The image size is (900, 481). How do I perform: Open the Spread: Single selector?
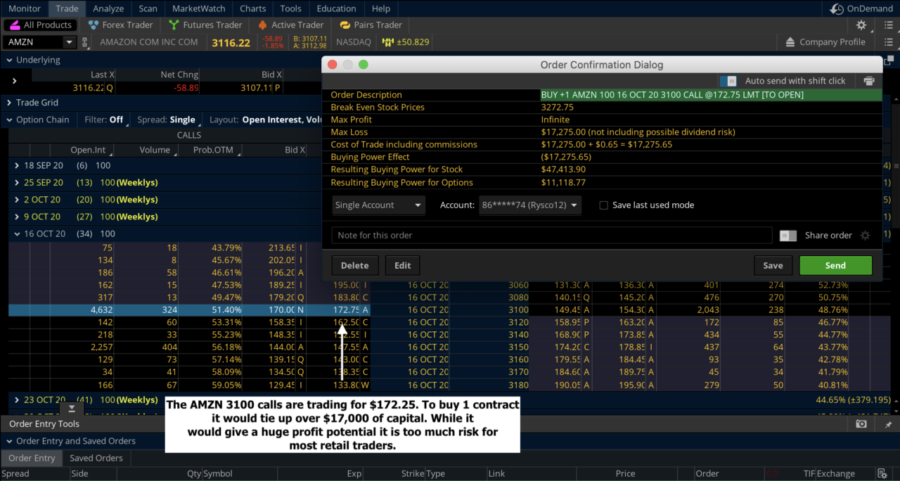tap(168, 119)
